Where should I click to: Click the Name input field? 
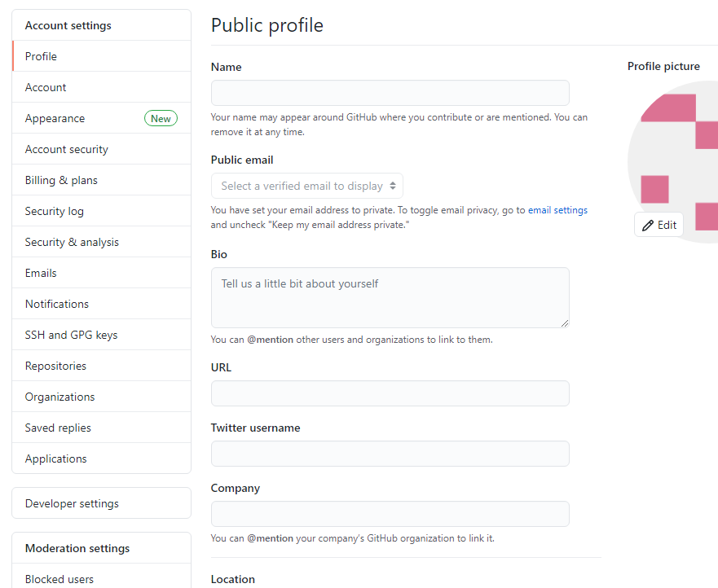pyautogui.click(x=390, y=93)
